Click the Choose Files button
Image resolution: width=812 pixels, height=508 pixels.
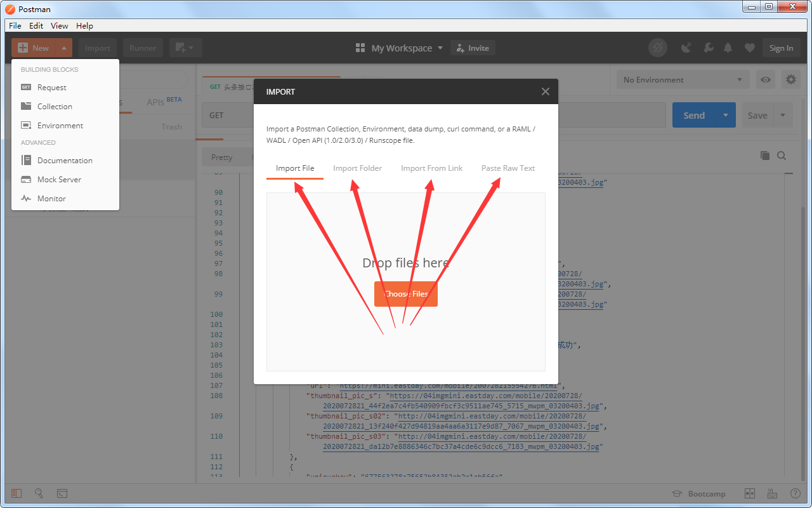[406, 294]
